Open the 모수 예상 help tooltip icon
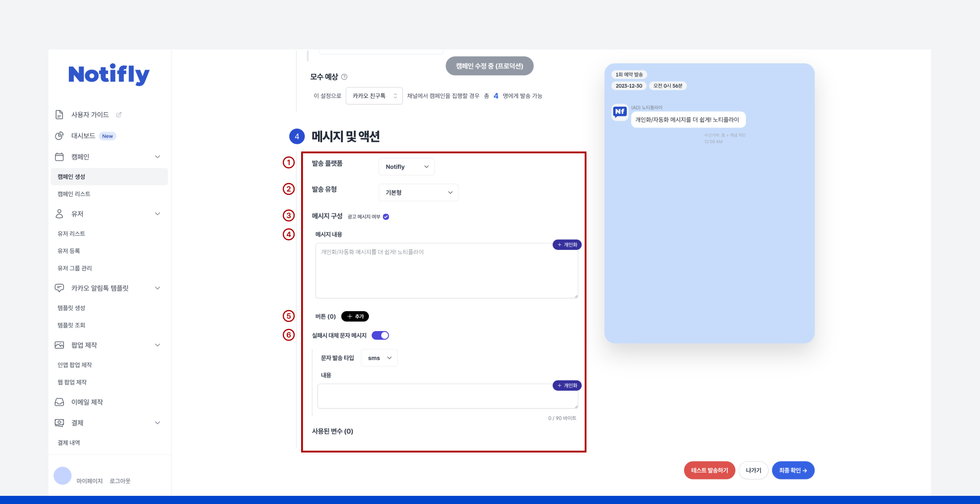Screen dimensions: 980x504 click(x=345, y=77)
